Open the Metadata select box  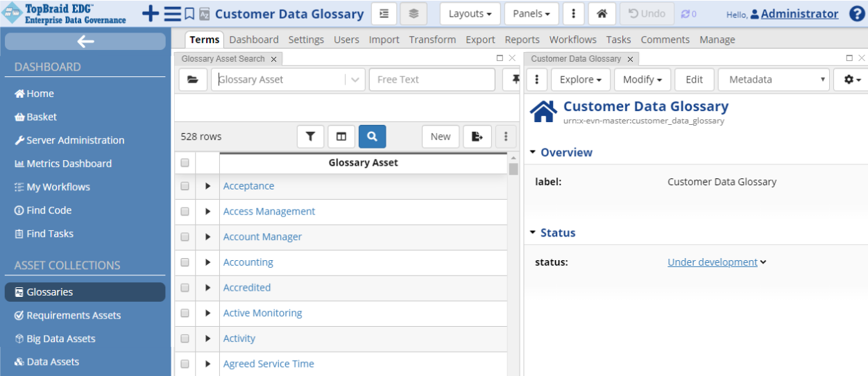click(x=774, y=80)
